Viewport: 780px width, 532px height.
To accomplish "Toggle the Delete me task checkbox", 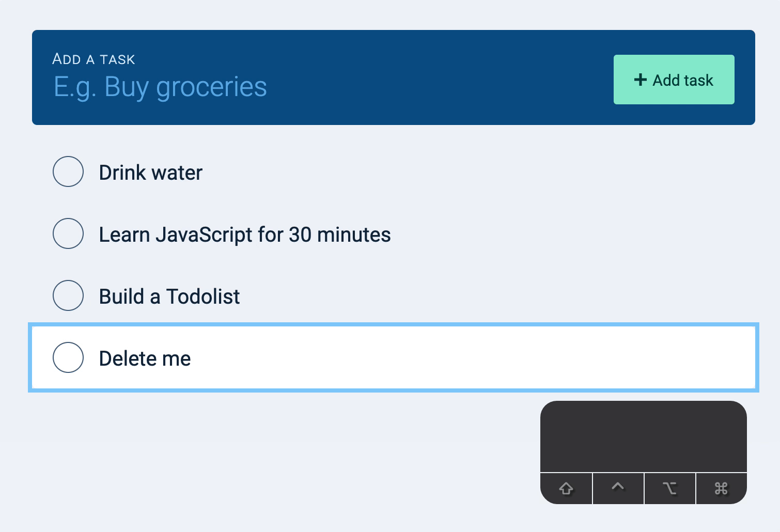I will tap(68, 357).
